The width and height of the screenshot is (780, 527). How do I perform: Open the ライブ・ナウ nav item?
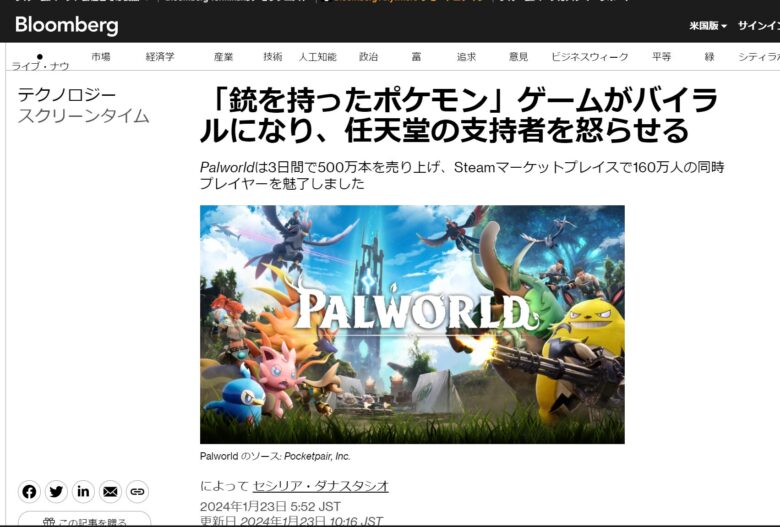click(x=40, y=62)
